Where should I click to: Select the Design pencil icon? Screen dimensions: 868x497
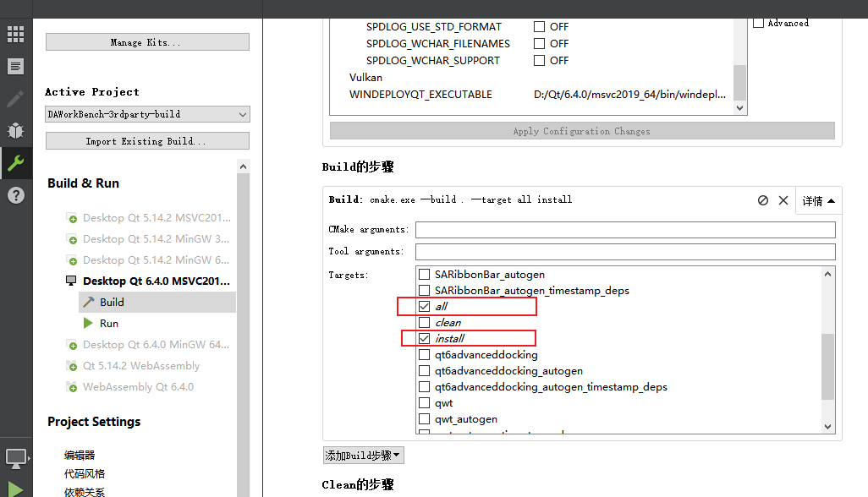pyautogui.click(x=15, y=97)
